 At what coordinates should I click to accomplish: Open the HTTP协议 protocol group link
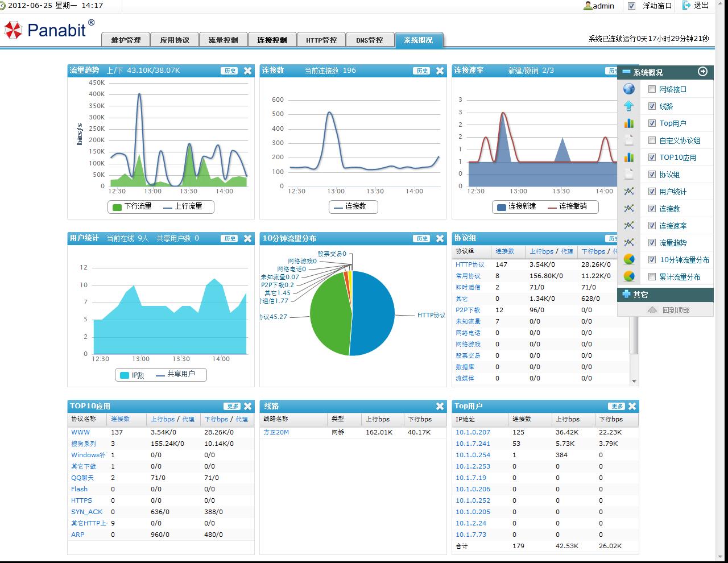point(470,264)
